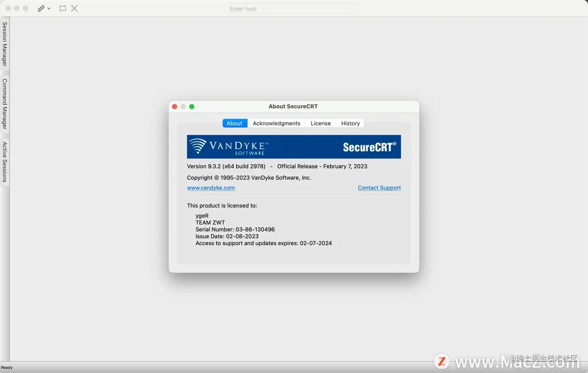Open the Session Manager side tab
Screen dimensions: 588x373
click(x=5, y=44)
